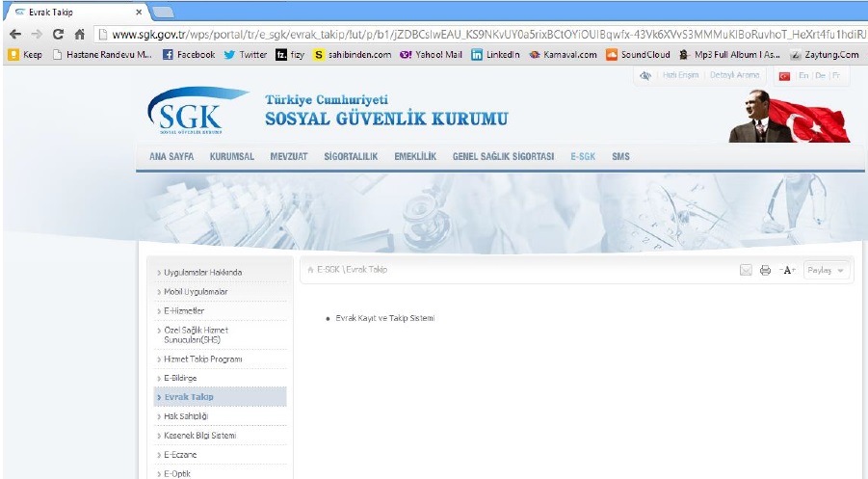Go to the browser Home icon
868x479 pixels.
pyautogui.click(x=80, y=35)
